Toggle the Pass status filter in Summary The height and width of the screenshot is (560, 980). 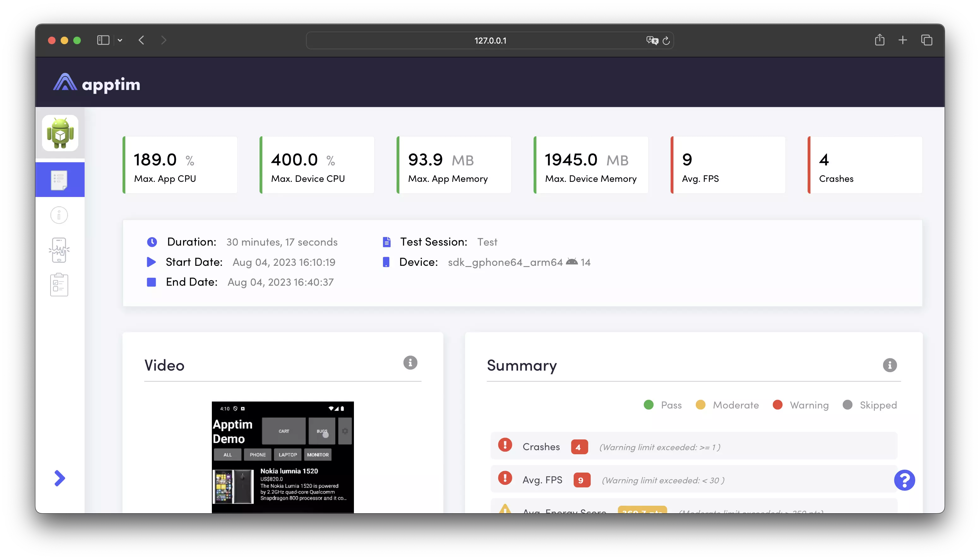click(649, 405)
